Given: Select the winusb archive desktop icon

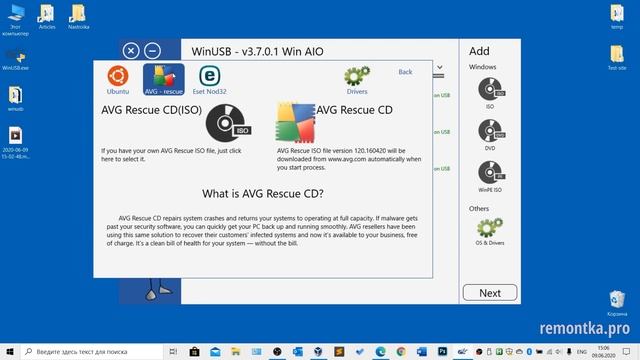Looking at the screenshot, I should tap(16, 99).
